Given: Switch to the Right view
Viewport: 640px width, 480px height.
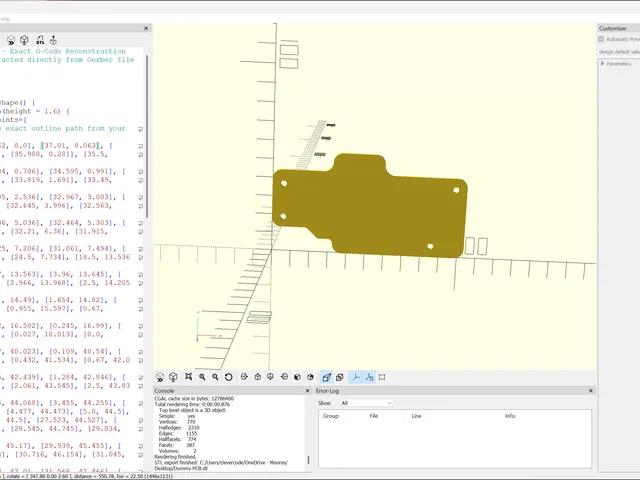Looking at the screenshot, I should click(x=244, y=377).
